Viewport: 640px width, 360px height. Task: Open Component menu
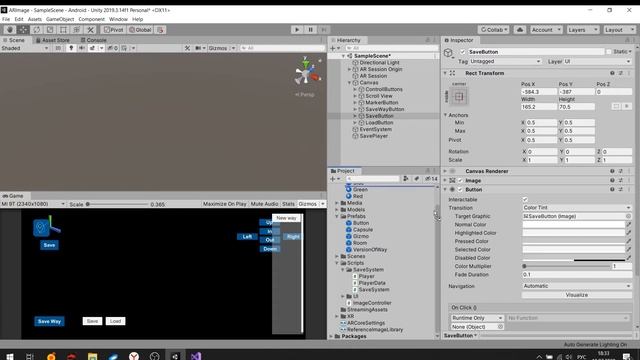point(91,19)
